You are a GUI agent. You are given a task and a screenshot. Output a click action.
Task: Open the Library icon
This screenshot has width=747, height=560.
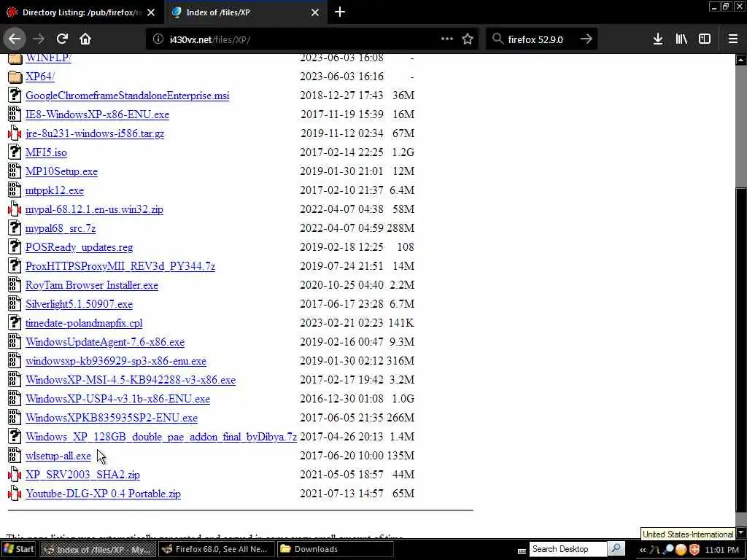pyautogui.click(x=681, y=39)
